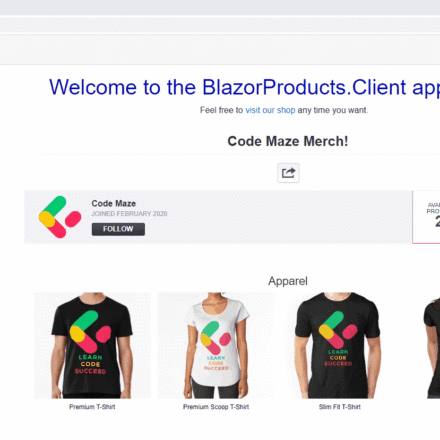Select the Premium T-Shirt thumbnail image
Viewport: 440px width, 440px height.
click(x=92, y=345)
